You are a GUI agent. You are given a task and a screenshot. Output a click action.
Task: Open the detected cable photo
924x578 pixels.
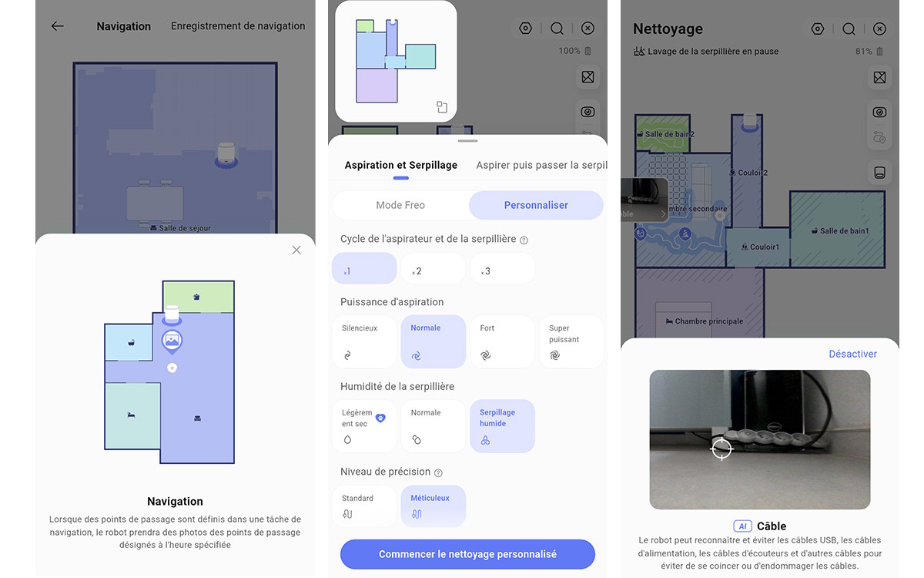759,439
